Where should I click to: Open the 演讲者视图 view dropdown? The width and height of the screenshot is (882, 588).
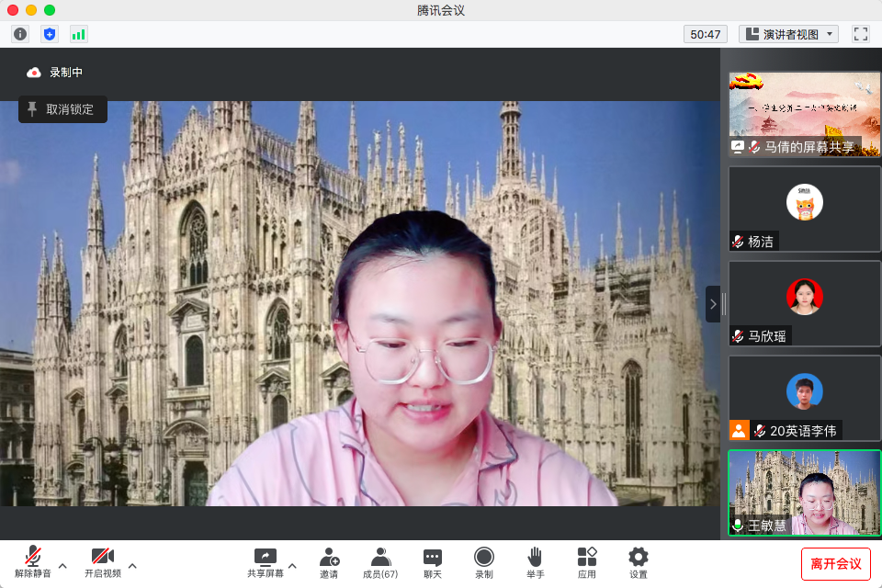coord(788,34)
